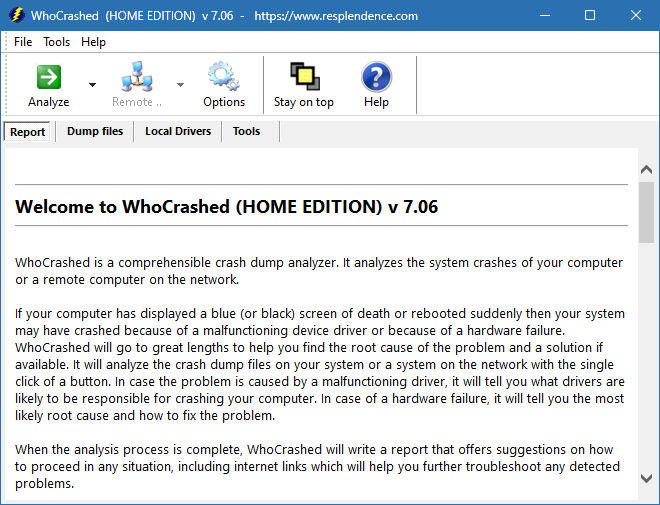The width and height of the screenshot is (660, 505).
Task: Open the Tools menu in menu bar
Action: point(56,42)
